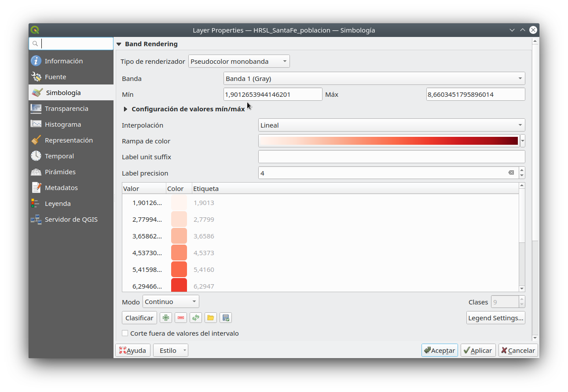
Task: Clear the Label precision field
Action: point(511,173)
